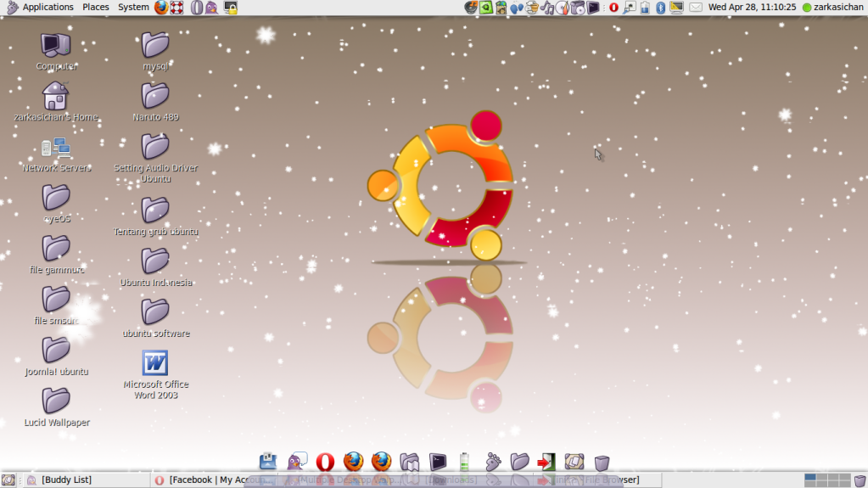Click the network connection tray icon
The height and width of the screenshot is (488, 868).
click(x=630, y=7)
